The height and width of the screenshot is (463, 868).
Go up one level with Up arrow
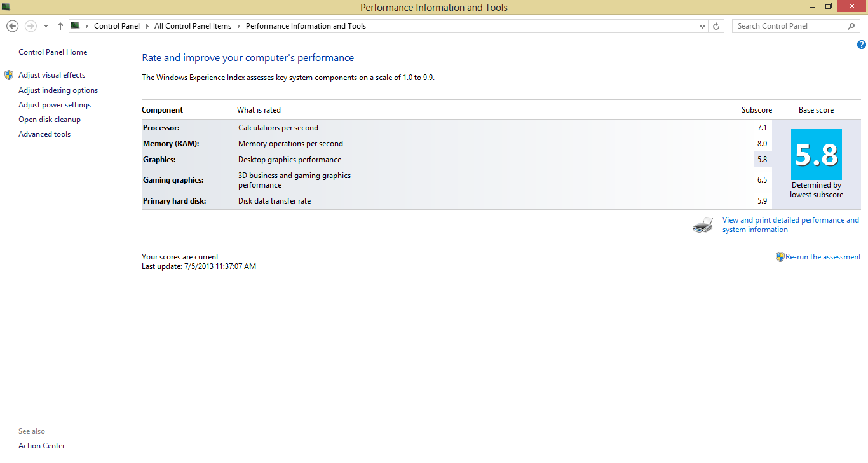(60, 26)
